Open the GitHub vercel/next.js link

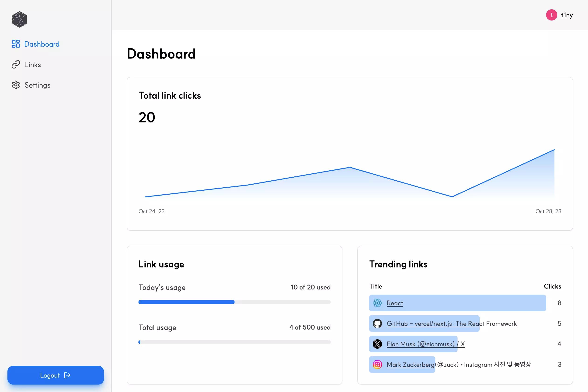pos(452,323)
